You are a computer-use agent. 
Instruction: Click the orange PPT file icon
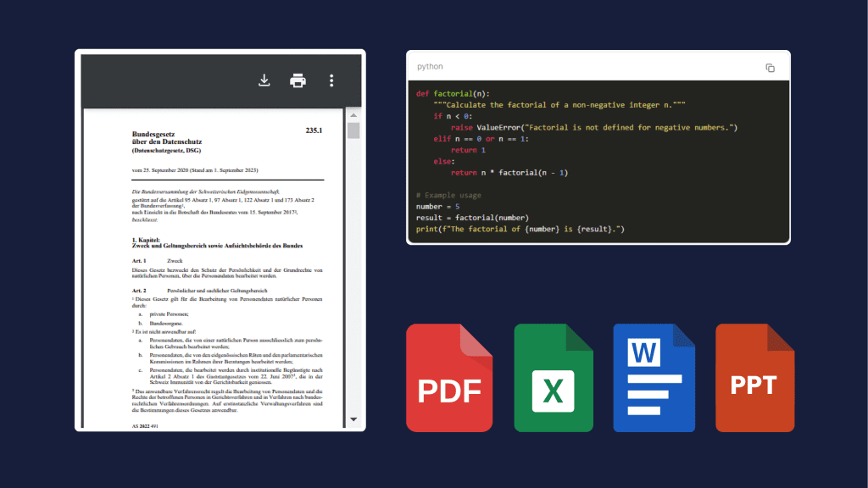tap(755, 378)
